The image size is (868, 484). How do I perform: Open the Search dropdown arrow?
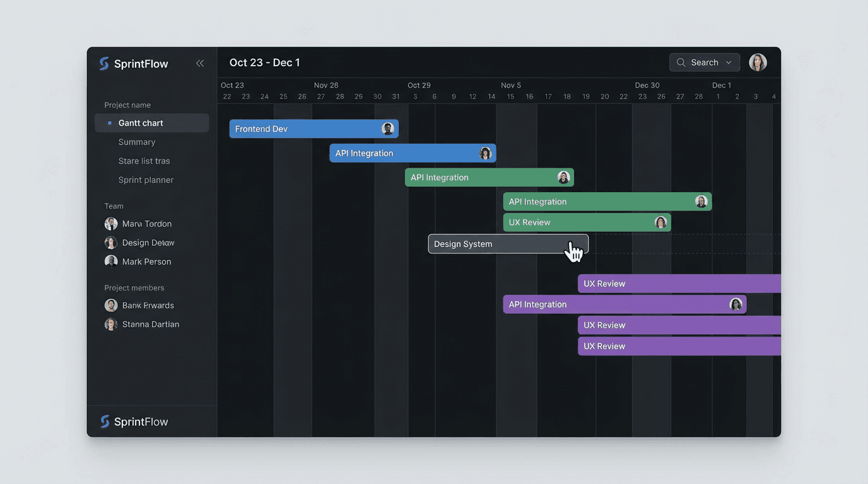tap(729, 62)
